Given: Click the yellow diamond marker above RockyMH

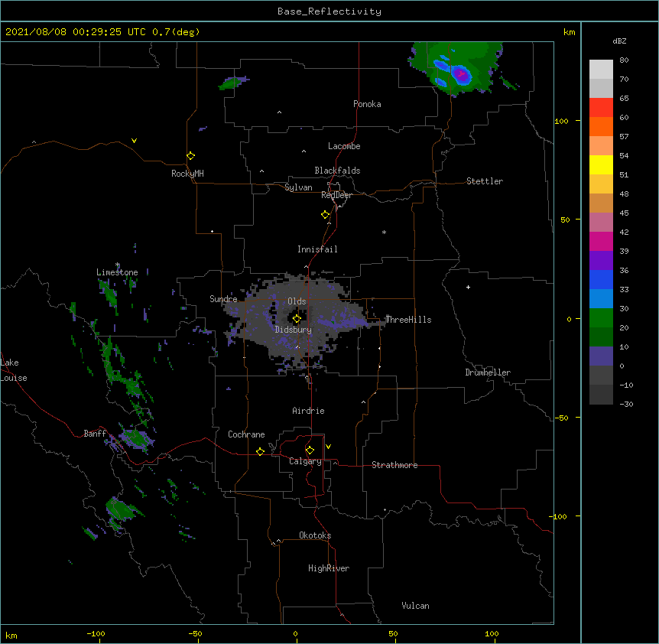Looking at the screenshot, I should coord(191,156).
